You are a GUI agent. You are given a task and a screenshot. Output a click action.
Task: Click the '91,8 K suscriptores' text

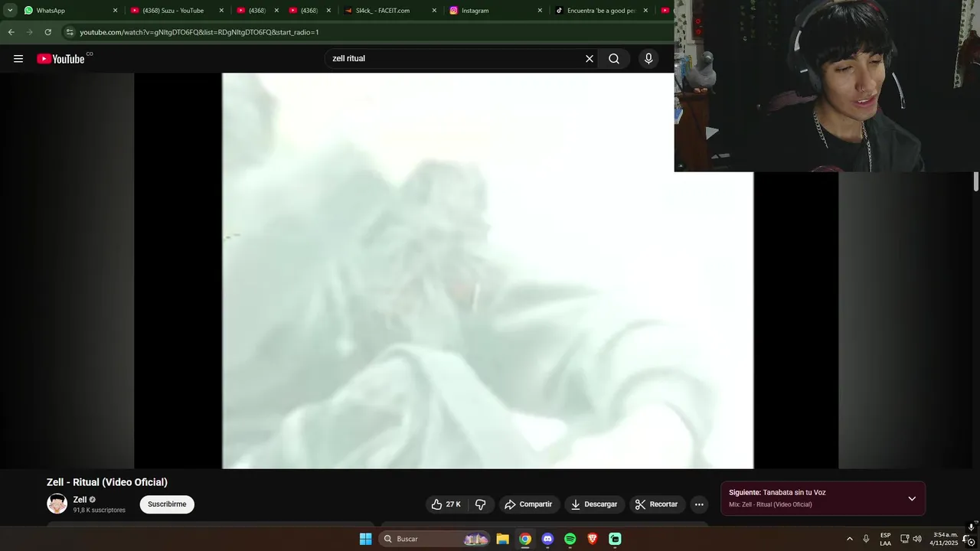point(100,510)
